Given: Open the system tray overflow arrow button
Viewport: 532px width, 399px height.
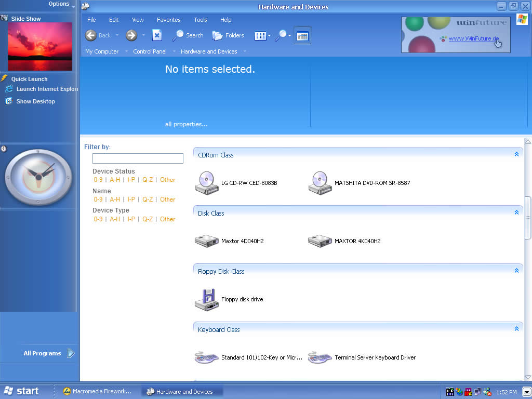Looking at the screenshot, I should [x=526, y=392].
